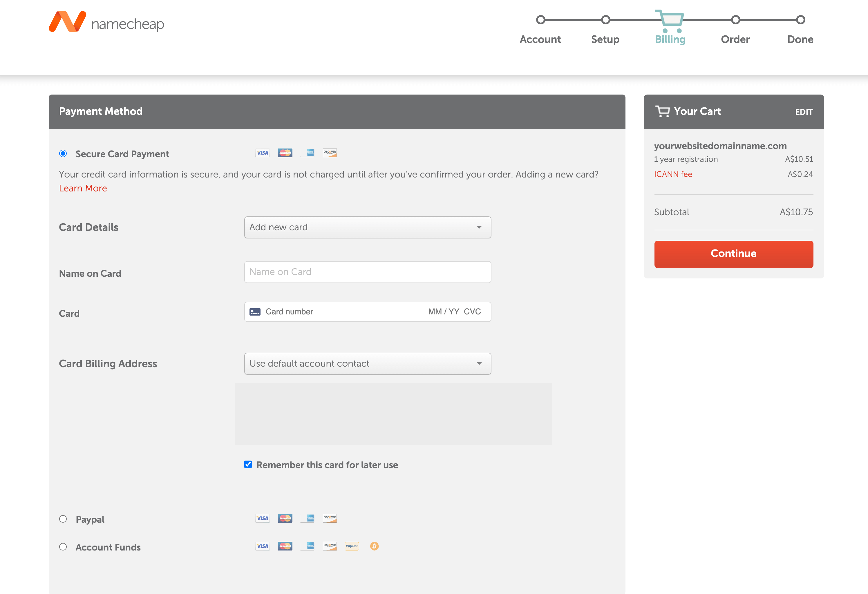The image size is (868, 594).
Task: Select the Paypal payment radio button
Action: (63, 519)
